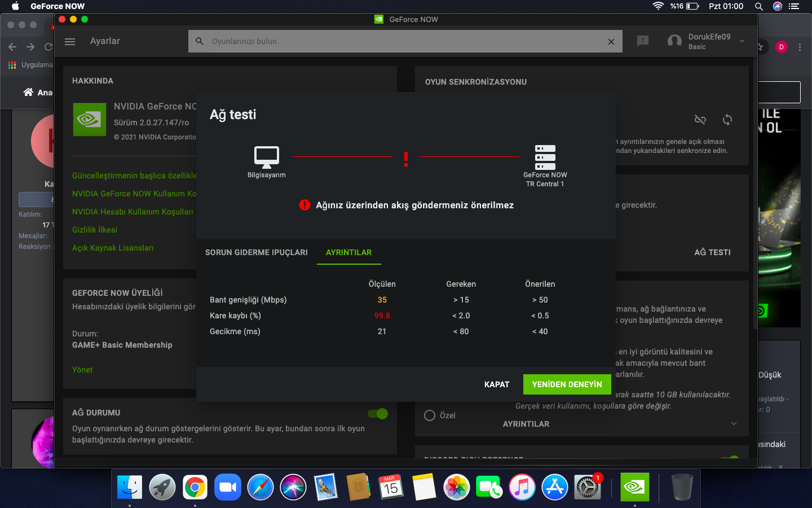Screen dimensions: 812x508
Task: Open the Açık Kaynak Lisansları link
Action: point(113,248)
